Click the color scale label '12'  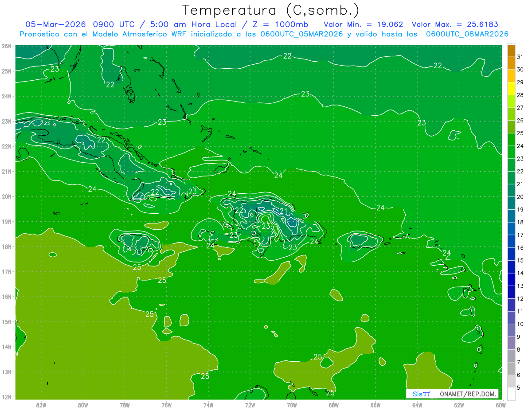[520, 299]
